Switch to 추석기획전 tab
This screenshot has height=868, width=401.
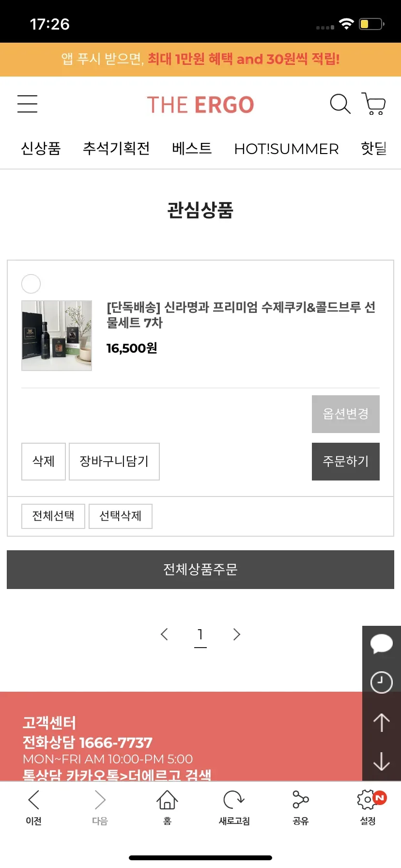pyautogui.click(x=116, y=148)
